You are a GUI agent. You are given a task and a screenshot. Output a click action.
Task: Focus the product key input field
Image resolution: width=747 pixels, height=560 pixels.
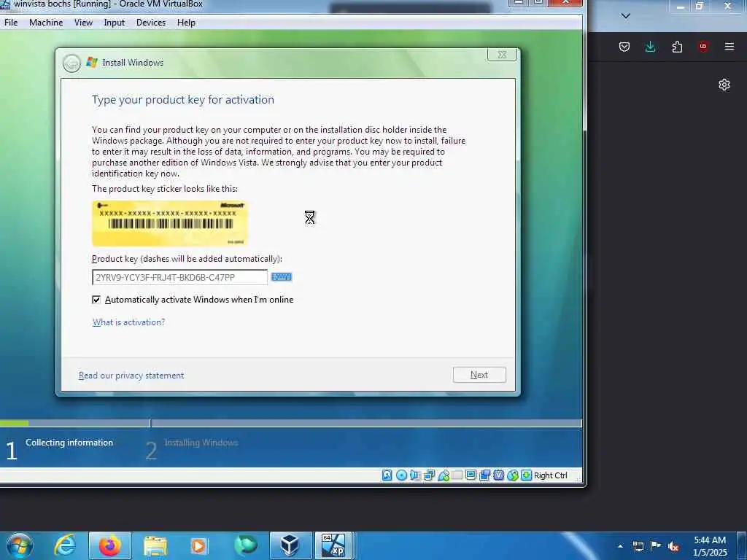coord(179,277)
